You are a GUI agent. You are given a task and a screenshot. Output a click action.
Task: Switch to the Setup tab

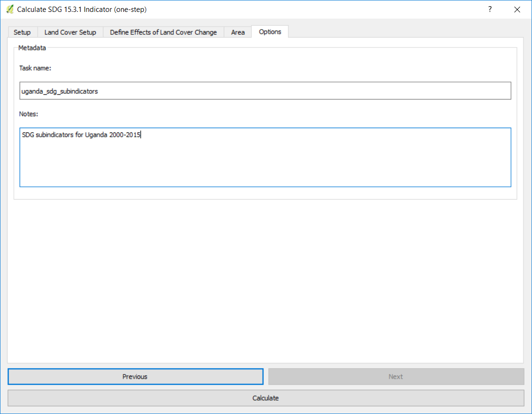click(x=22, y=32)
